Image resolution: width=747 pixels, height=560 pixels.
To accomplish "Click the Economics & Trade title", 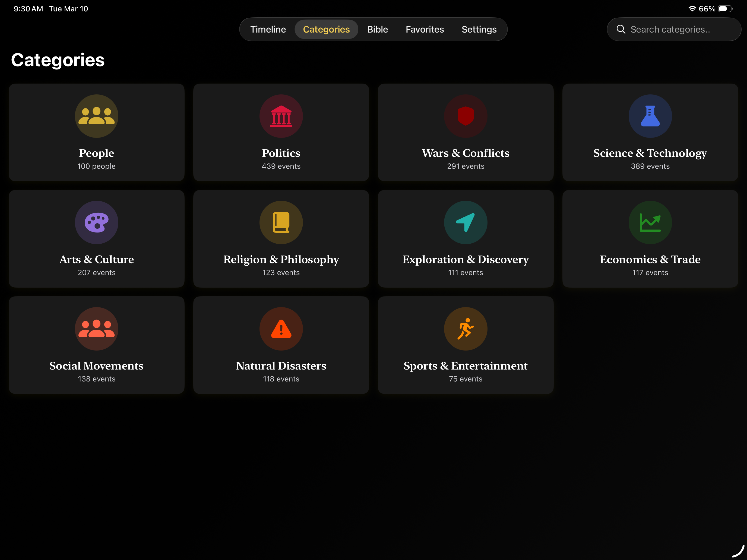I will tap(650, 259).
